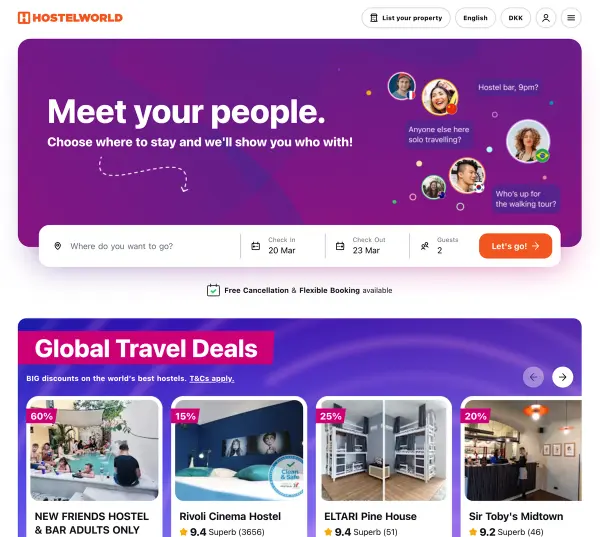Open the English language selector
Image resolution: width=600 pixels, height=537 pixels.
tap(475, 18)
